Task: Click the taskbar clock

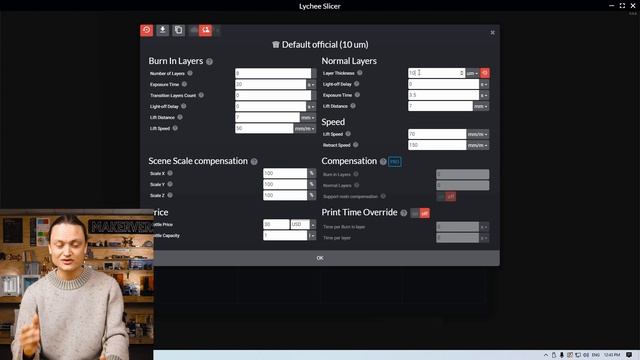Action: pos(612,355)
